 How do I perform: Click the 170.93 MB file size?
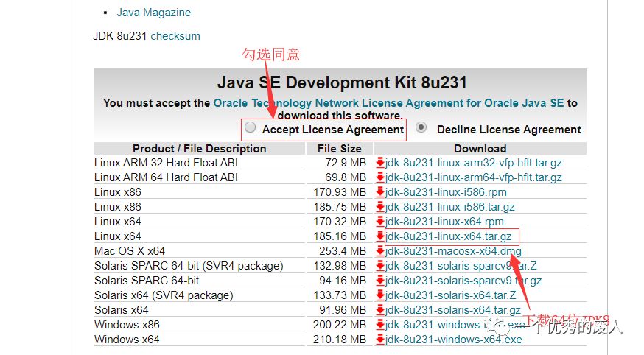340,192
